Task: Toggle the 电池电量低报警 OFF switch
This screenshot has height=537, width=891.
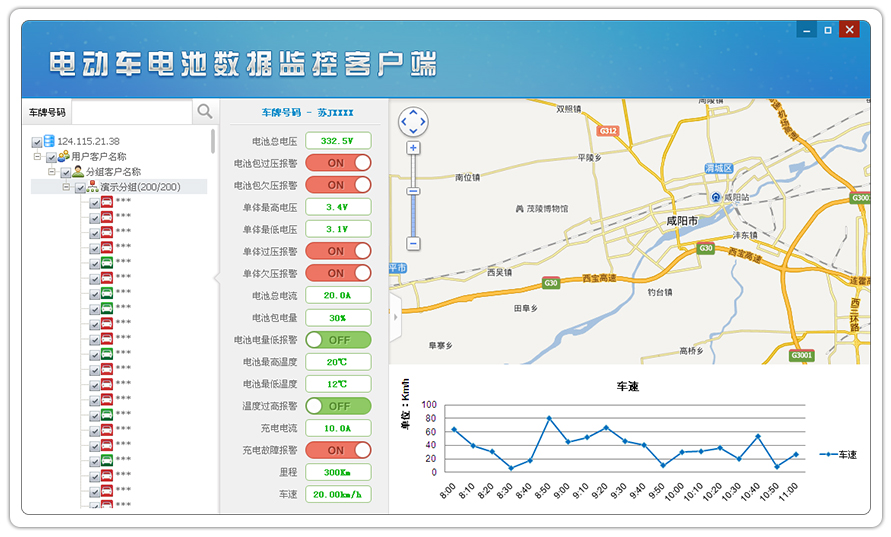Action: [338, 340]
